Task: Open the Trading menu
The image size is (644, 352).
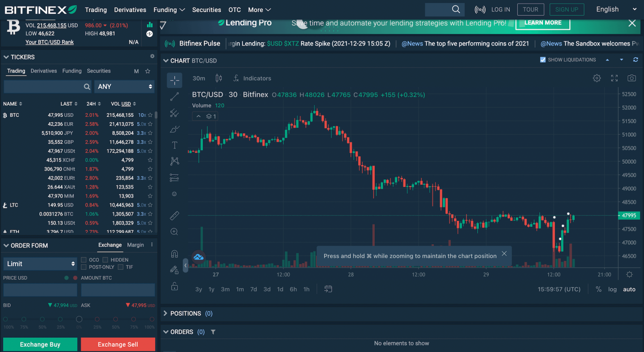Action: (96, 10)
